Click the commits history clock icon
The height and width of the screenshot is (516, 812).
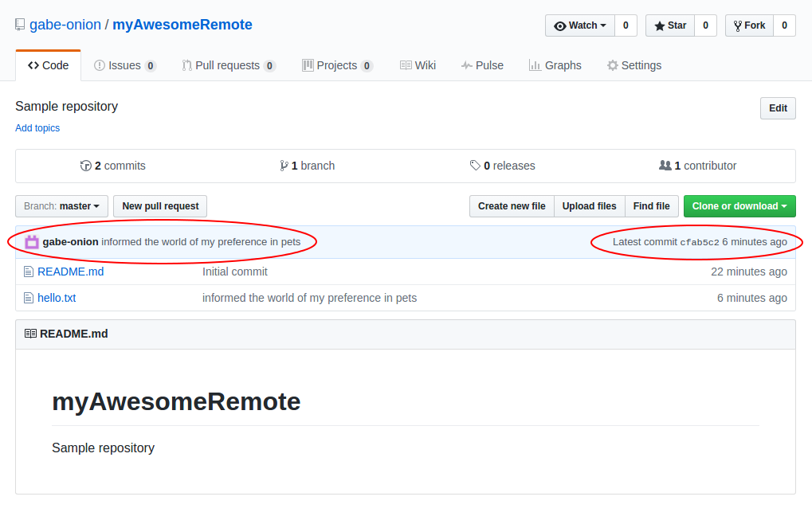[x=85, y=166]
